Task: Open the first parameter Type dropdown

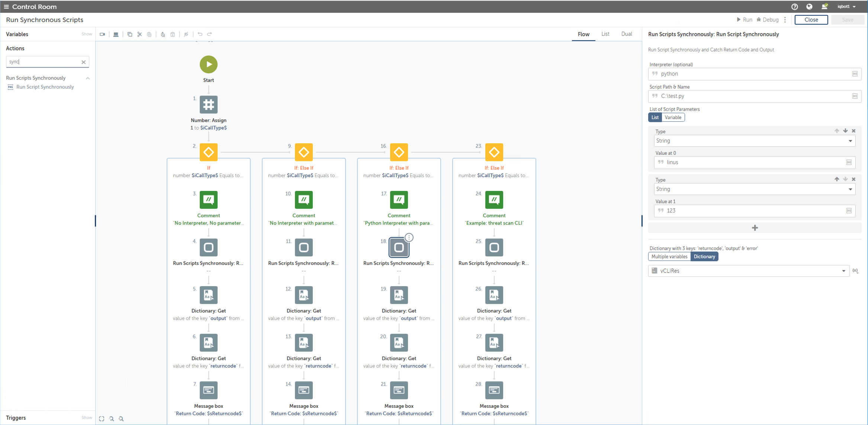Action: pos(754,141)
